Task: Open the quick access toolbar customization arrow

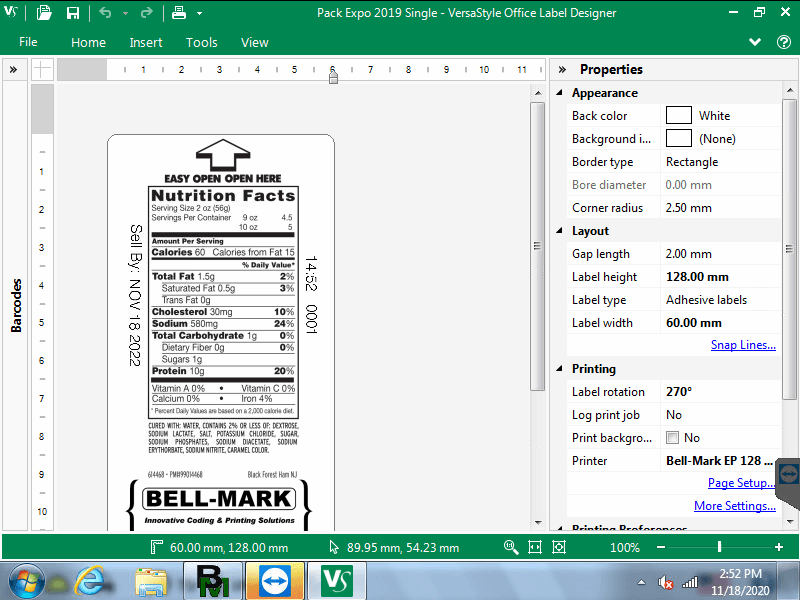Action: click(x=199, y=13)
